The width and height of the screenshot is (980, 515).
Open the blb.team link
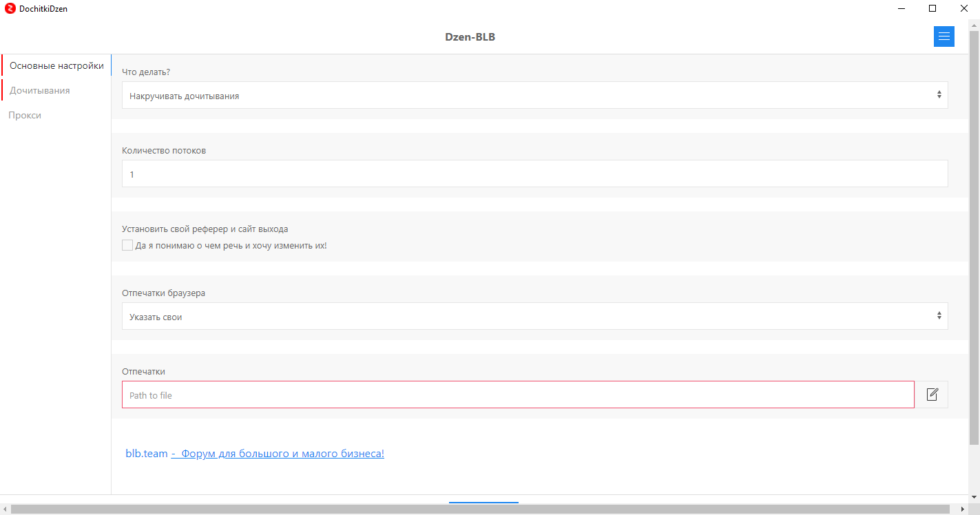146,454
